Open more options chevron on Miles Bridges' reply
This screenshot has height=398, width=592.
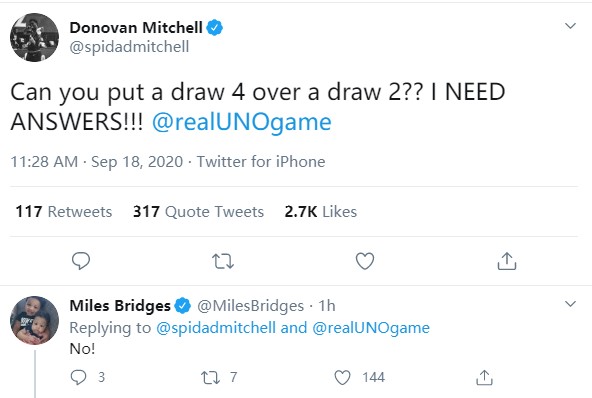pos(570,304)
